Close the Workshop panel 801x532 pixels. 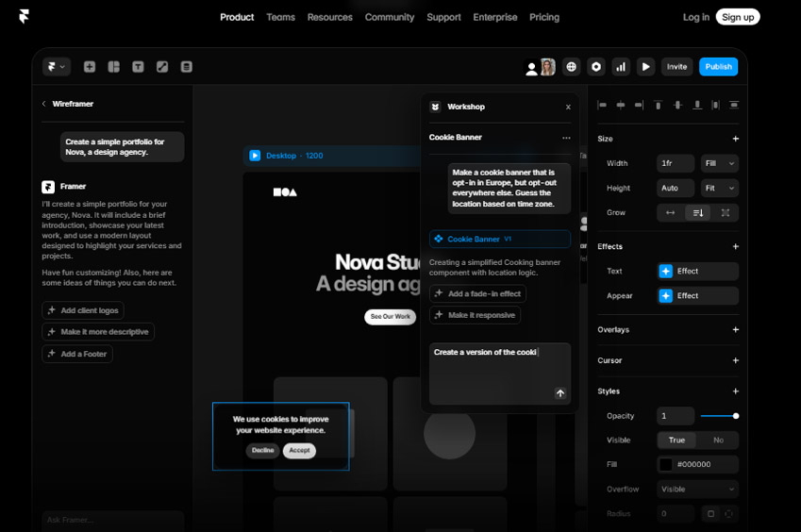[x=568, y=107]
